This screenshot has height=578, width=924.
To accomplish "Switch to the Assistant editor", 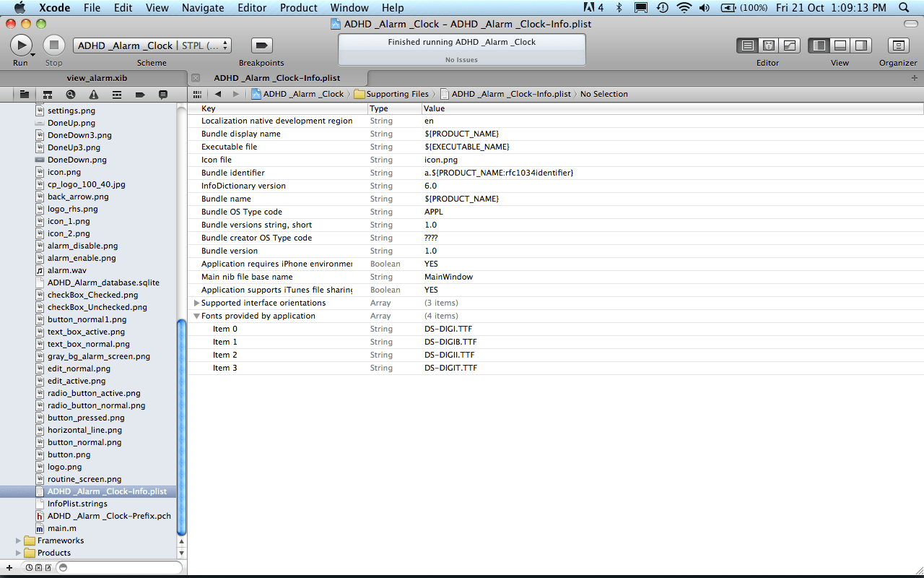I will tap(769, 46).
